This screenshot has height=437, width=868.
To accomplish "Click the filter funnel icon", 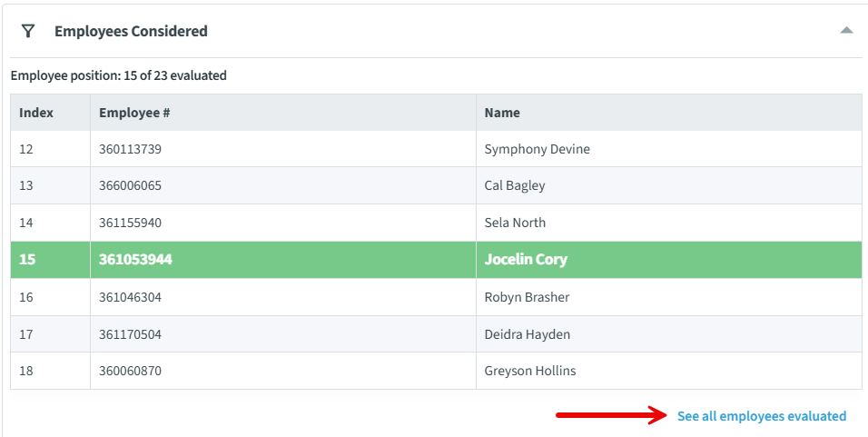I will [x=27, y=31].
